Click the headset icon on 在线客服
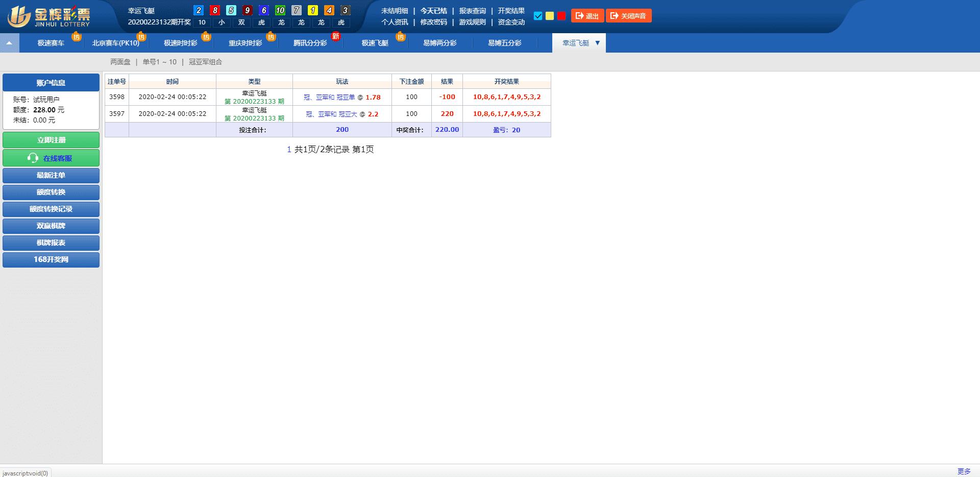Screen dimensions: 980x477 (x=33, y=158)
